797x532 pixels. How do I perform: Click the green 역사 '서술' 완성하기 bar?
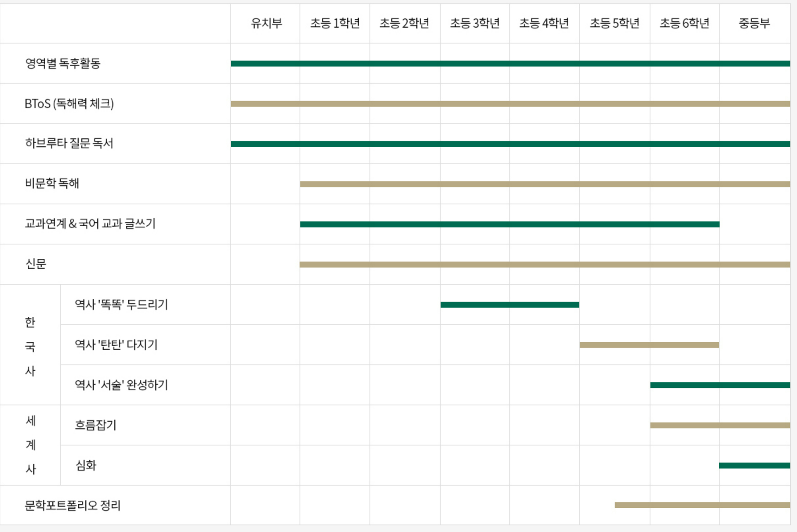tap(720, 385)
